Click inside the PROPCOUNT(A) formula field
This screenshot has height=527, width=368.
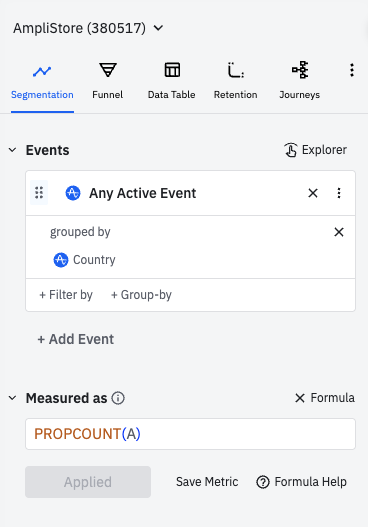(190, 434)
